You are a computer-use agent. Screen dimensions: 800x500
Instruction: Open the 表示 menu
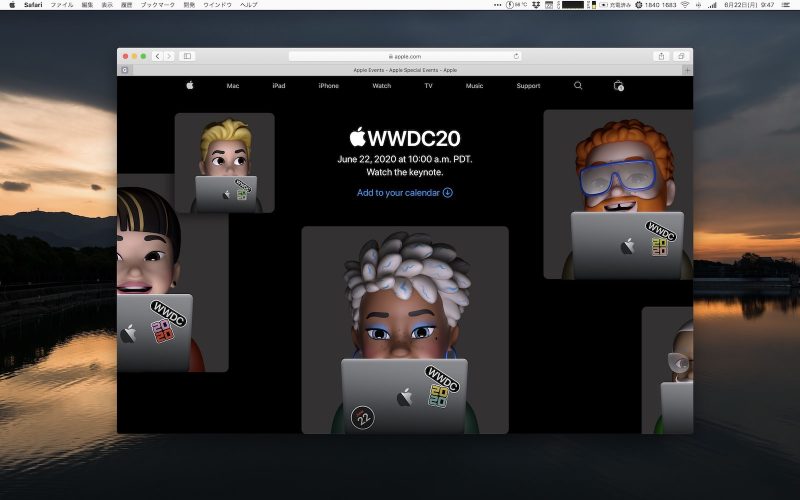click(x=107, y=5)
